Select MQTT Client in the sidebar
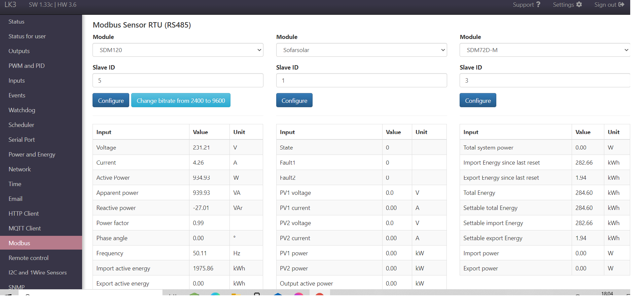 click(x=25, y=228)
